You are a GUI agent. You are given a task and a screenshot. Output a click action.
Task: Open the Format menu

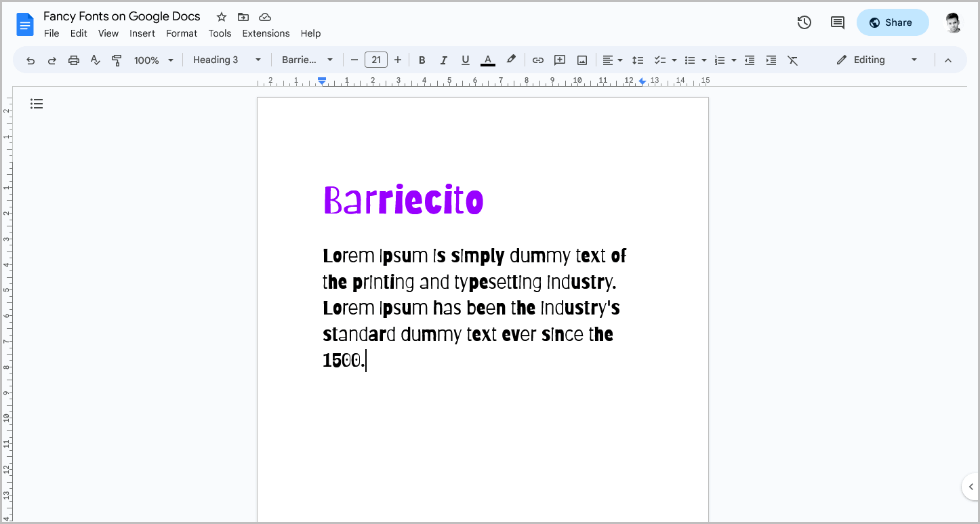click(182, 33)
